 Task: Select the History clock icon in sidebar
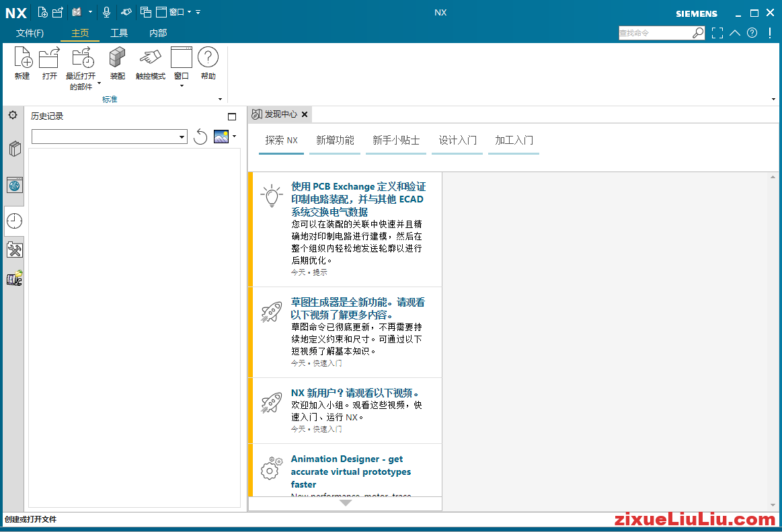[x=15, y=221]
